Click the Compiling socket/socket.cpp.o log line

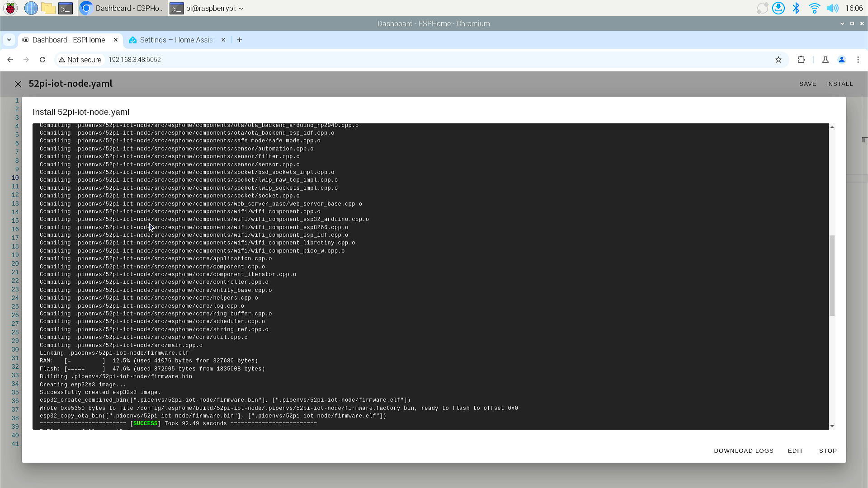[x=170, y=196]
